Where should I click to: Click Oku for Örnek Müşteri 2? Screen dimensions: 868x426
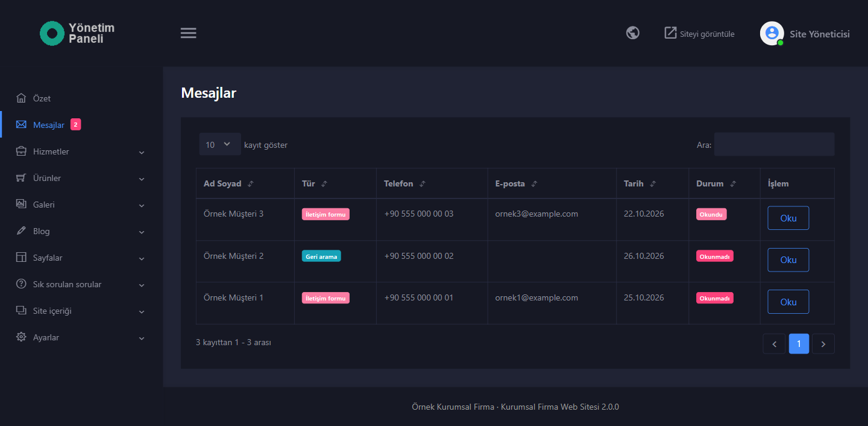(x=788, y=260)
